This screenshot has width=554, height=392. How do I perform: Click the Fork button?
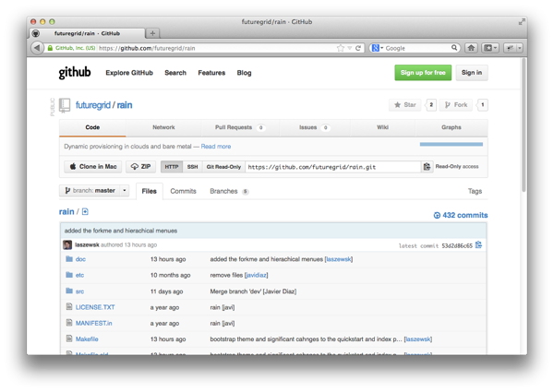pos(456,105)
